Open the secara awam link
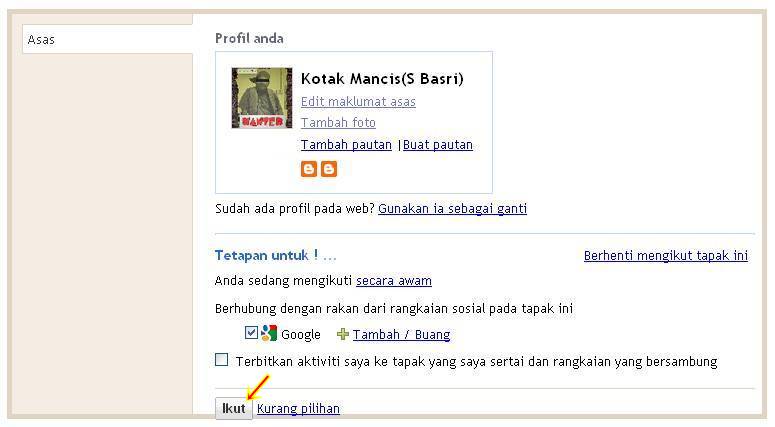 click(x=393, y=281)
